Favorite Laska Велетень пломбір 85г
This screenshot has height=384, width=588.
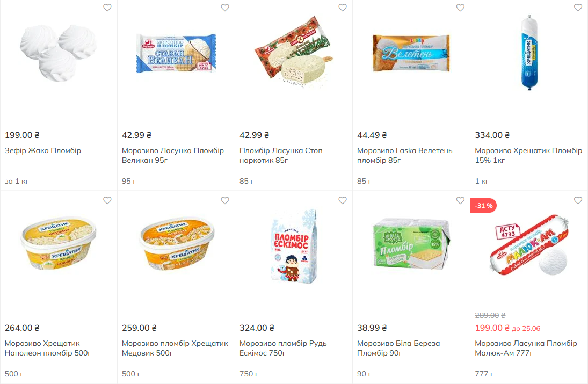(x=460, y=8)
